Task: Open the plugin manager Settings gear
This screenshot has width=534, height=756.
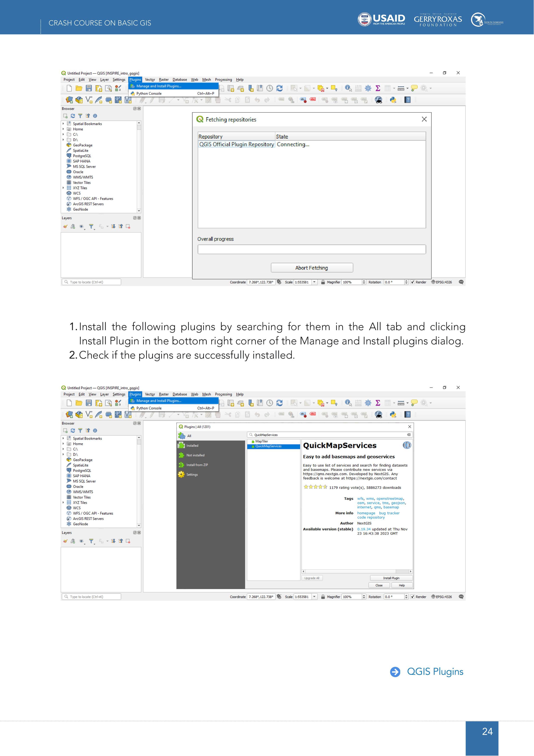Action: pos(181,474)
